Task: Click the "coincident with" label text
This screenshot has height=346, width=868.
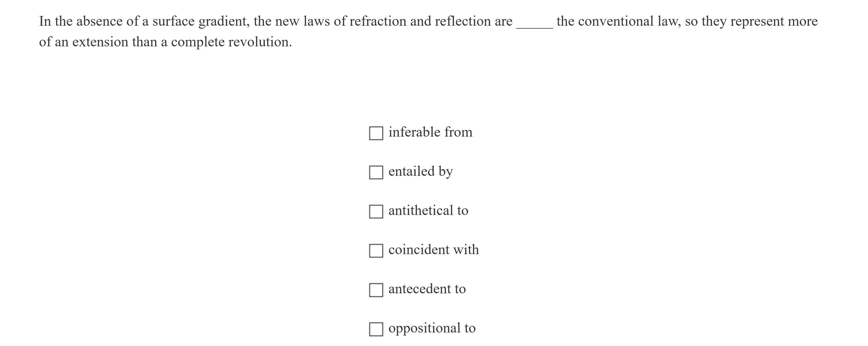Action: tap(434, 250)
